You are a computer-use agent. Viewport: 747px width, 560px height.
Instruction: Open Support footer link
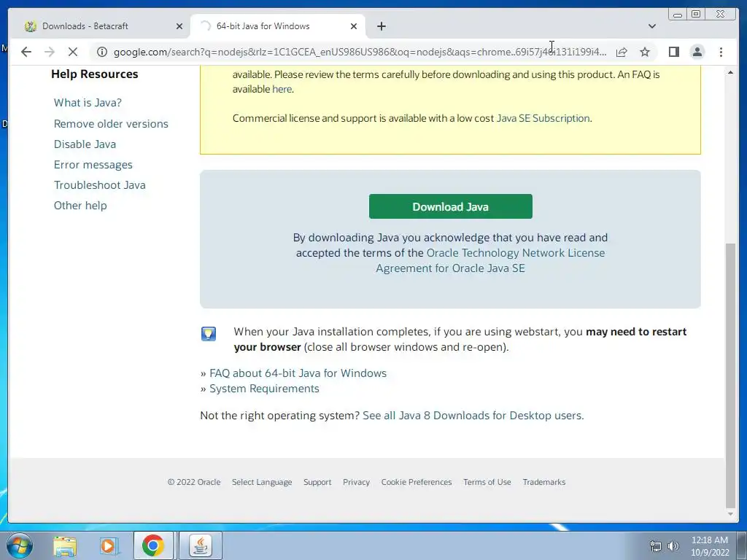[317, 482]
